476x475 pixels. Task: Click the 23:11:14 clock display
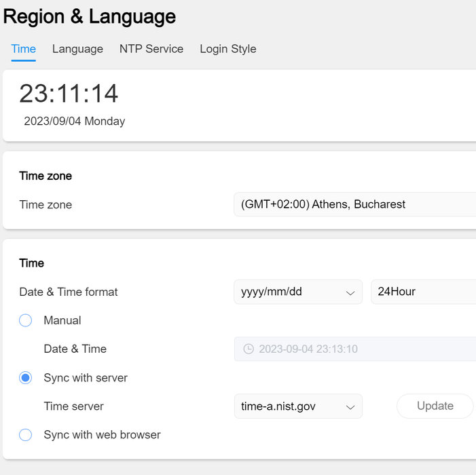[x=69, y=94]
